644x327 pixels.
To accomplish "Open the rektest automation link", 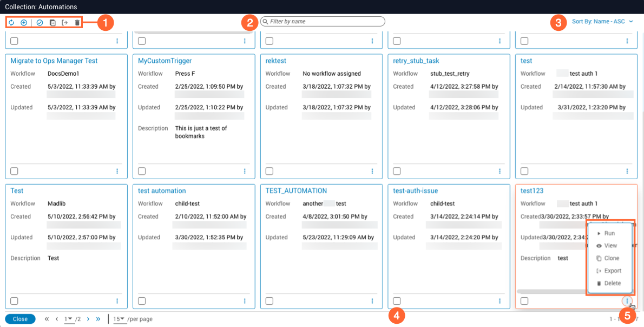I will [x=276, y=61].
